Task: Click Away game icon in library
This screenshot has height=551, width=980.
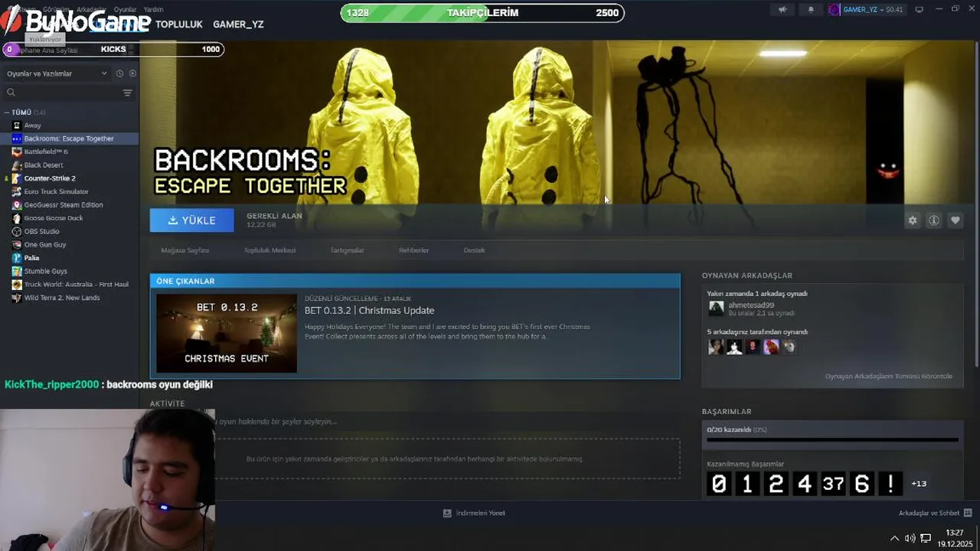Action: pyautogui.click(x=17, y=126)
